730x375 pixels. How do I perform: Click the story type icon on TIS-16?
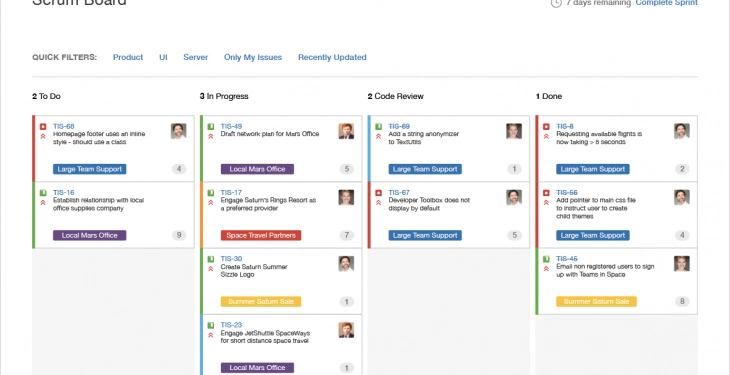[43, 193]
